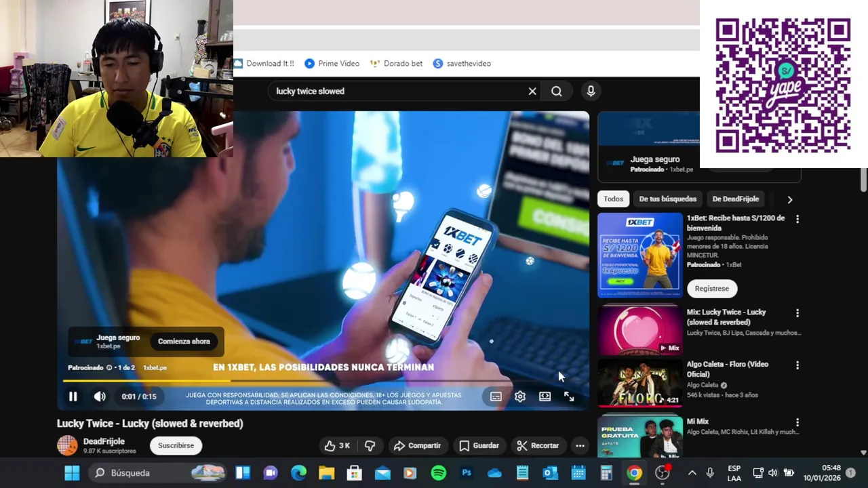Click 'Comienza ahora' ad button

click(184, 341)
